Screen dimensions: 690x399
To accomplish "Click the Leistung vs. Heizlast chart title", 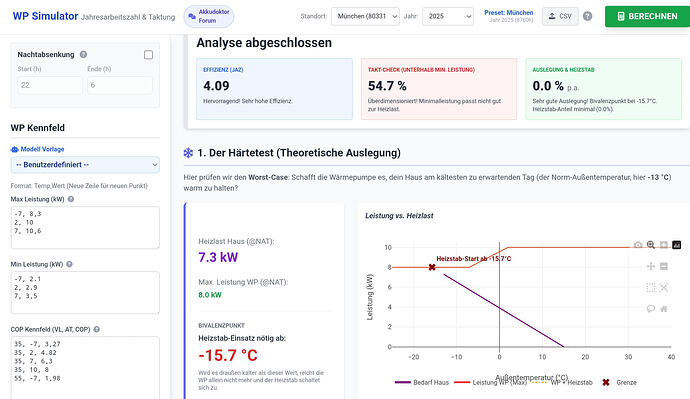I will (399, 216).
